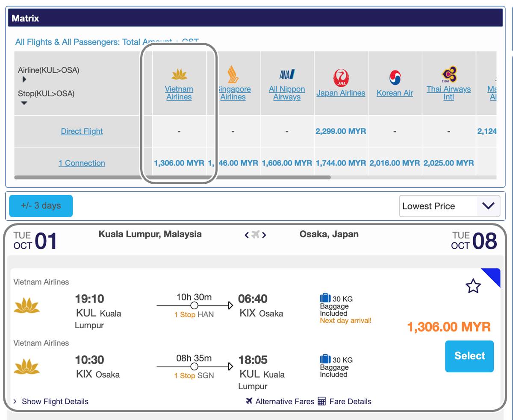Click the 18:05 KUL arrival time

253,360
